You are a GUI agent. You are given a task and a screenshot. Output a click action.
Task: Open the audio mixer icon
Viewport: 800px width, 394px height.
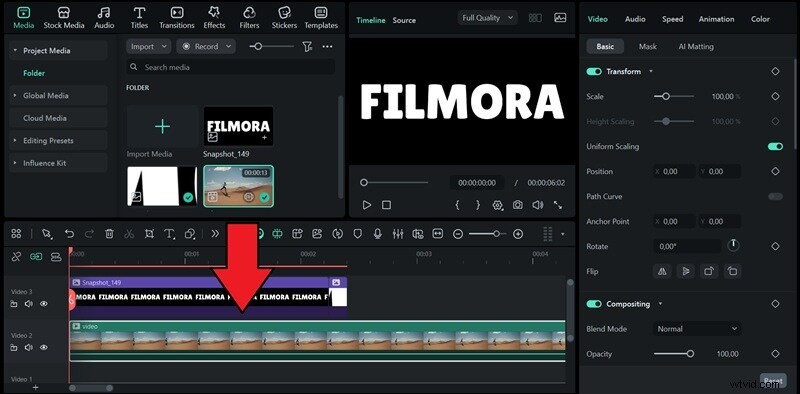click(398, 234)
